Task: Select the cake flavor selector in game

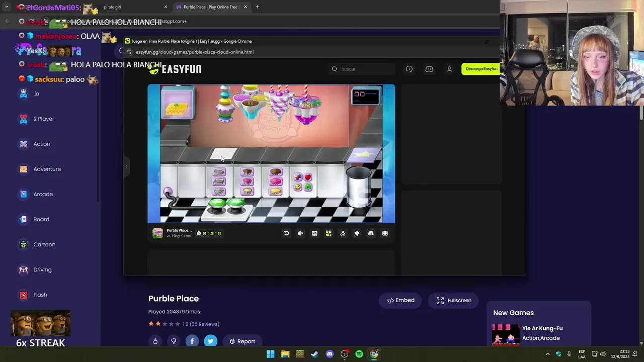Action: pyautogui.click(x=247, y=182)
